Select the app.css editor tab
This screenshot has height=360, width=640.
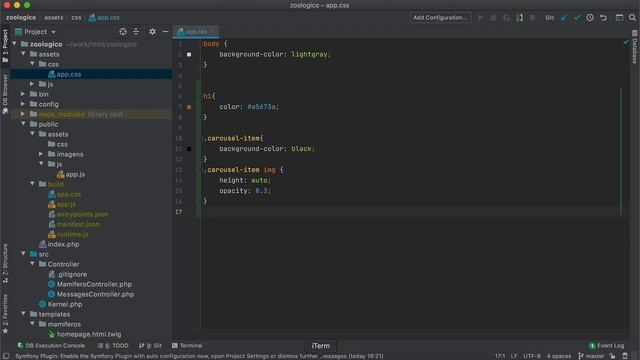(196, 31)
